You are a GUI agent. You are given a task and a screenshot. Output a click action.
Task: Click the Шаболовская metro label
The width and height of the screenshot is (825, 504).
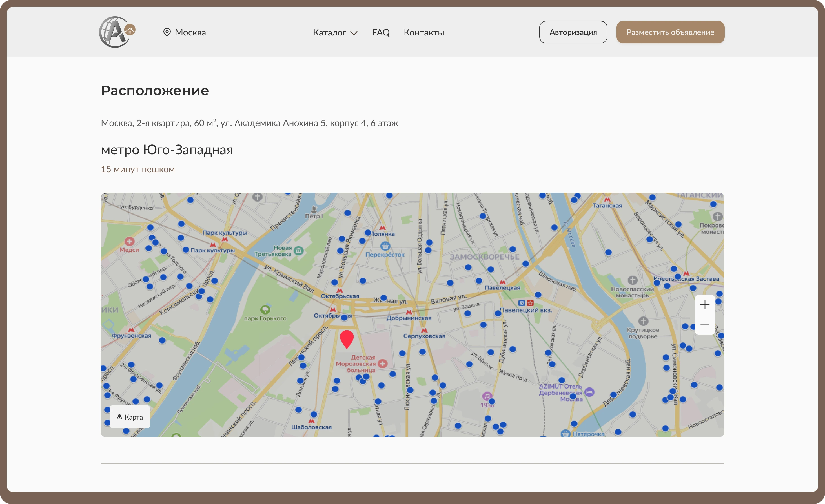[311, 427]
